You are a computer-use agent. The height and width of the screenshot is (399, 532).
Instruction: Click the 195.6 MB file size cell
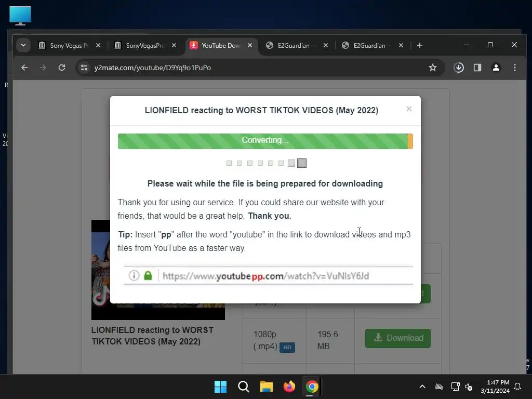pyautogui.click(x=330, y=340)
